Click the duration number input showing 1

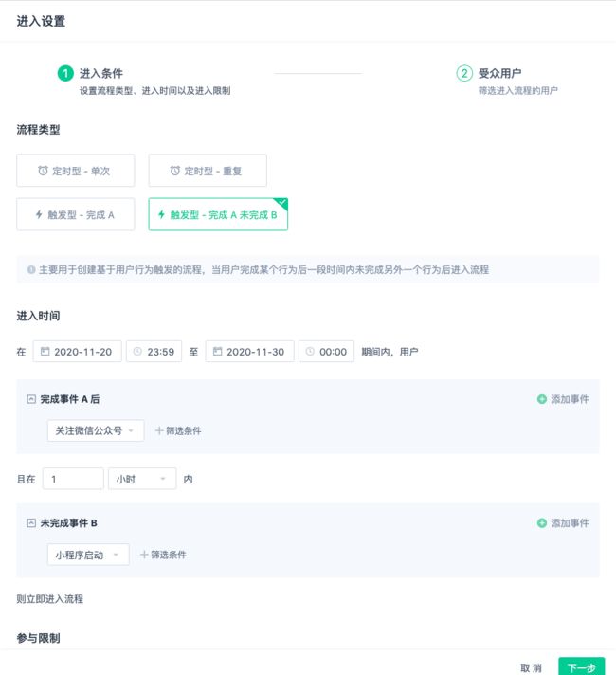(73, 479)
